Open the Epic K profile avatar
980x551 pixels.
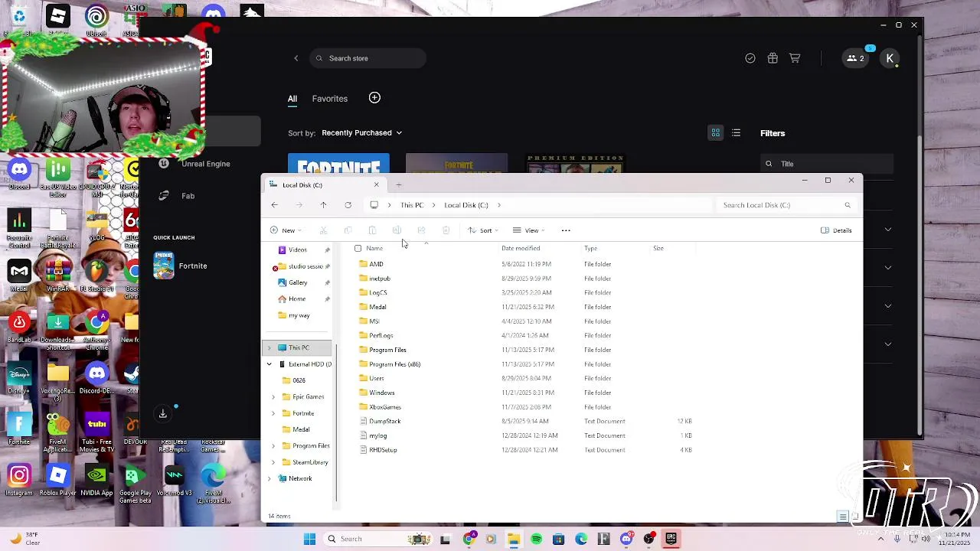pos(890,58)
